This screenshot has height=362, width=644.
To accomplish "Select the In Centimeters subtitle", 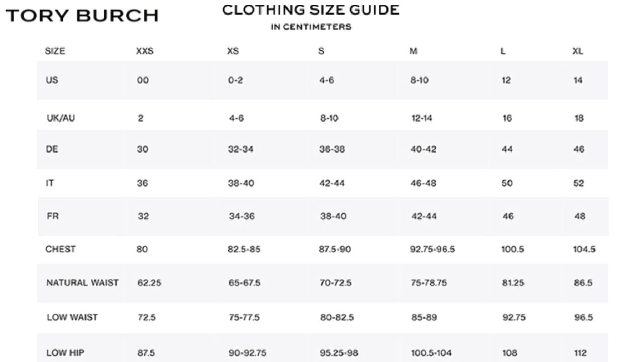I will coord(310,27).
